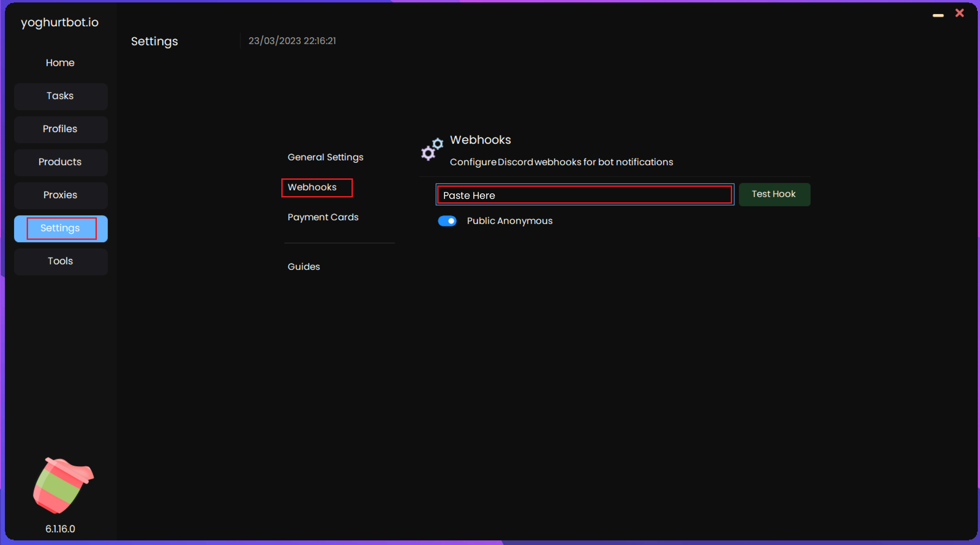This screenshot has height=545, width=980.
Task: Open the Proxies section
Action: [x=60, y=195]
